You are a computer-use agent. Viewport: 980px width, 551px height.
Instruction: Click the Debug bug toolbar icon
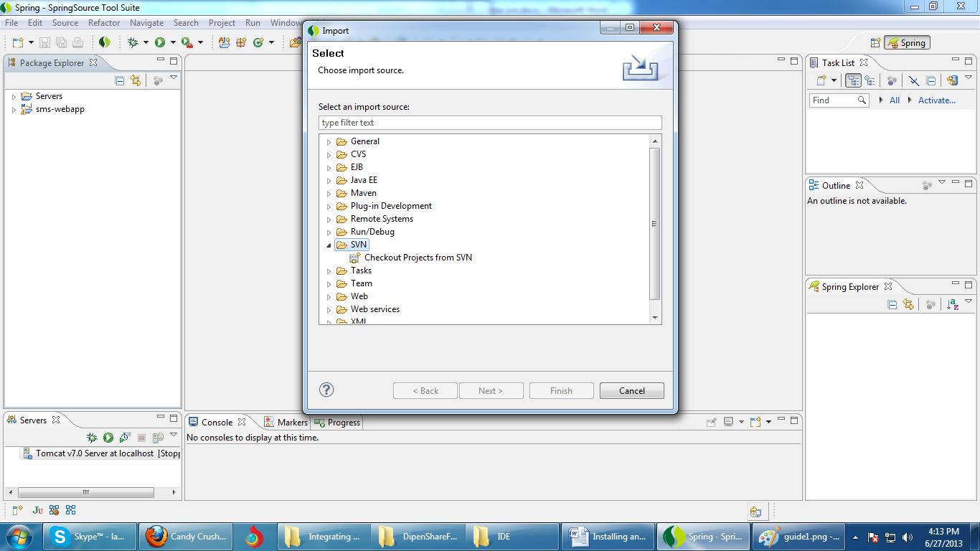pyautogui.click(x=133, y=42)
